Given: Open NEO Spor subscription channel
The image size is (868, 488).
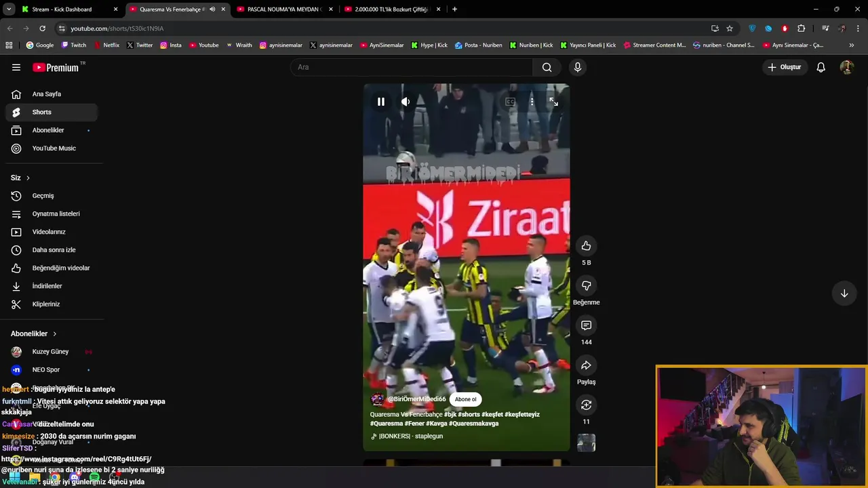Looking at the screenshot, I should click(52, 370).
